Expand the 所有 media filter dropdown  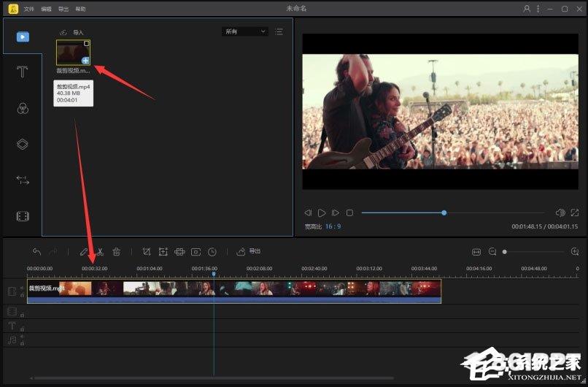pos(245,31)
